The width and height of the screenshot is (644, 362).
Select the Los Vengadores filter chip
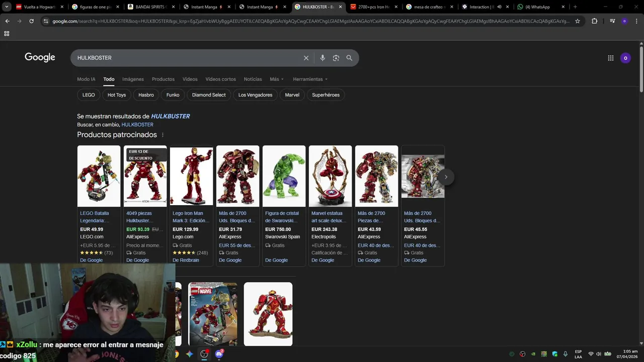[x=255, y=95]
